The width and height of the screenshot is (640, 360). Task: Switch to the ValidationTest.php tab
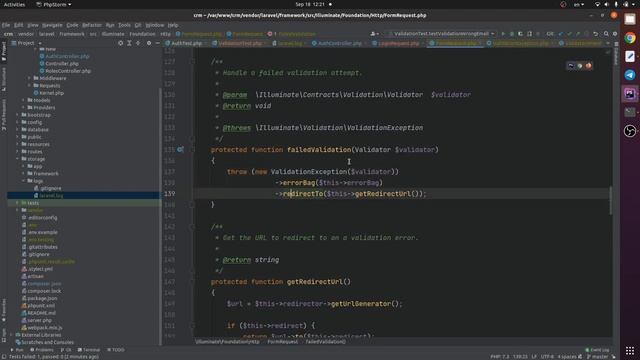(x=240, y=43)
